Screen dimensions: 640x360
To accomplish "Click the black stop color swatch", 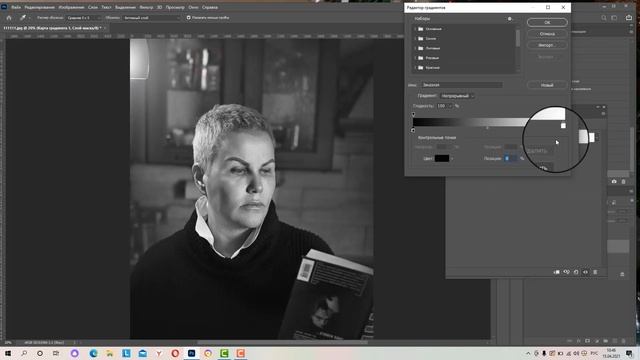I will pyautogui.click(x=442, y=158).
